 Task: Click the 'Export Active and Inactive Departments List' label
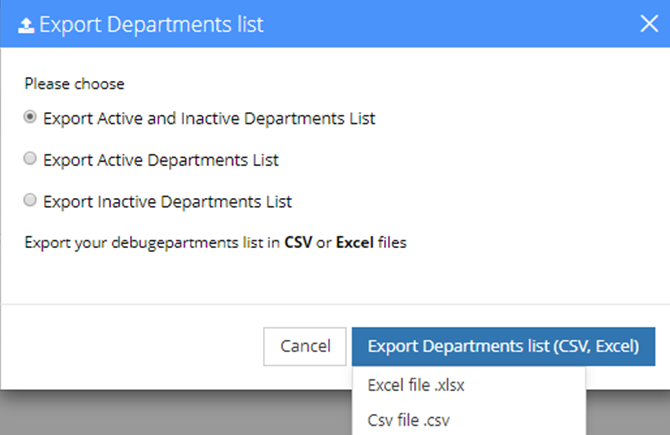coord(209,118)
